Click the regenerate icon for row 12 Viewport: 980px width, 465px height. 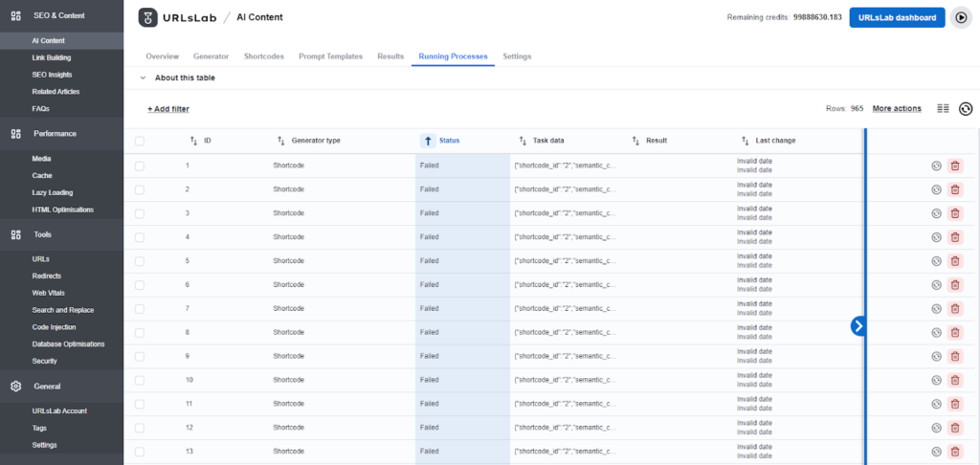[x=936, y=428]
